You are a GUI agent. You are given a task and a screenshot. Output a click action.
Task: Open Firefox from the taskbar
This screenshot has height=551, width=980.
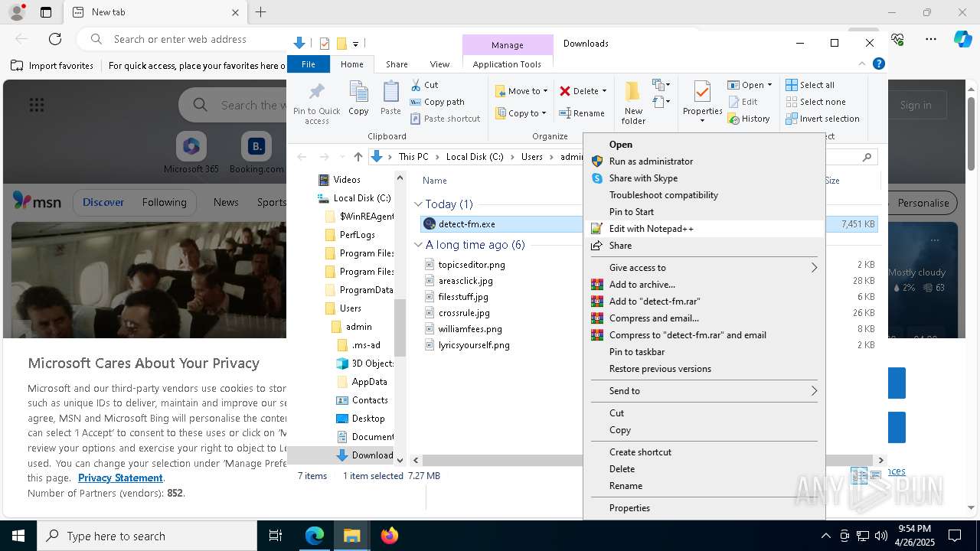click(390, 536)
